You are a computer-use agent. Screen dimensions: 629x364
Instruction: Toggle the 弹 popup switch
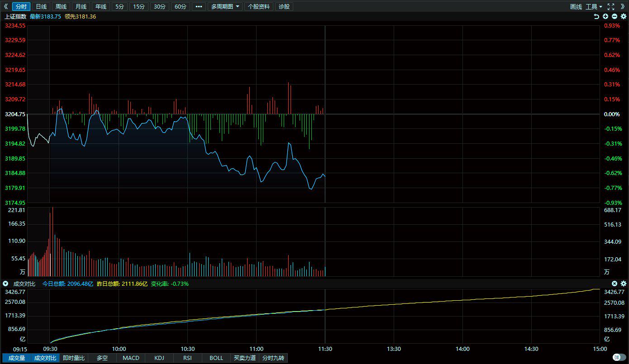pyautogui.click(x=619, y=358)
